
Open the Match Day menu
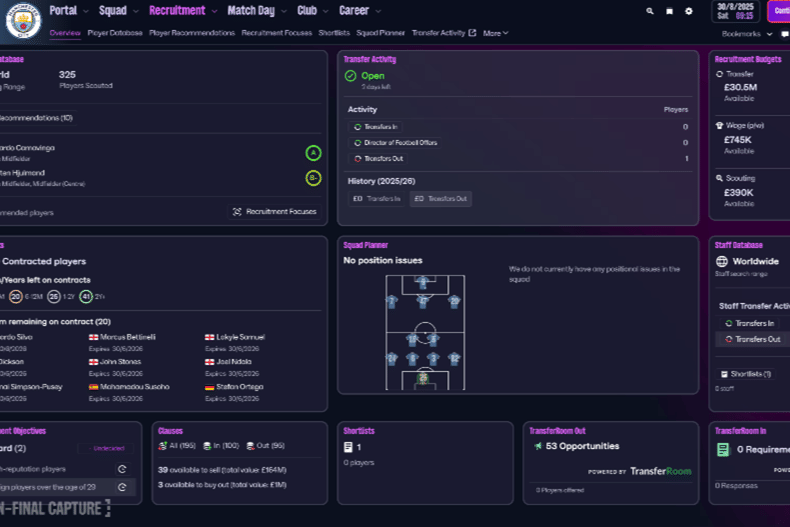(256, 11)
